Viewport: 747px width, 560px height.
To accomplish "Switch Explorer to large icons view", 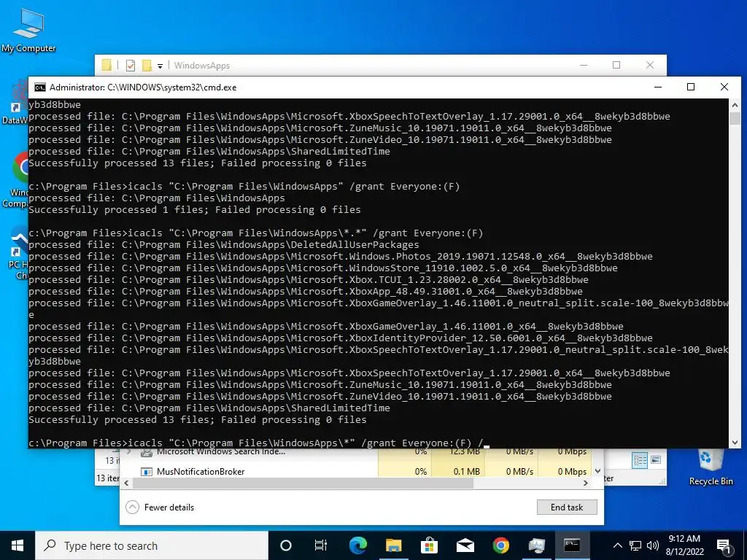I will coord(656,460).
